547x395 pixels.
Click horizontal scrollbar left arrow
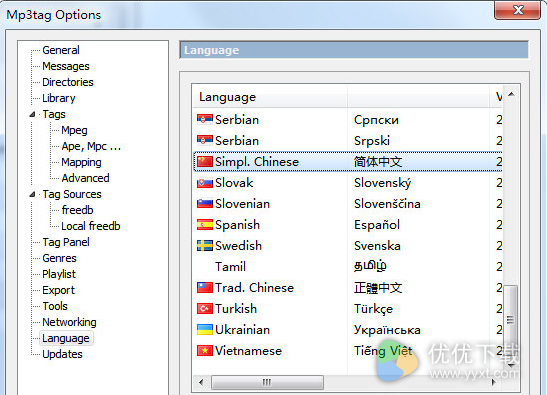201,382
